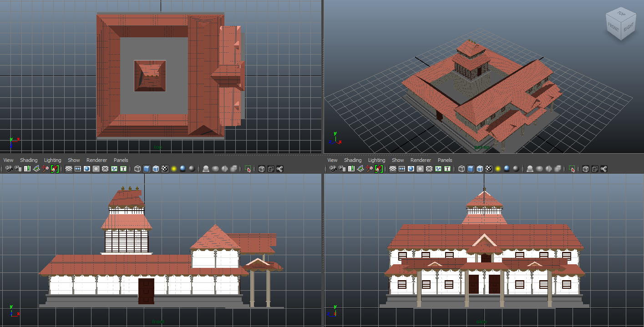Select Smooth Shade All in front panel toolbar
The height and width of the screenshot is (327, 644).
(x=147, y=169)
